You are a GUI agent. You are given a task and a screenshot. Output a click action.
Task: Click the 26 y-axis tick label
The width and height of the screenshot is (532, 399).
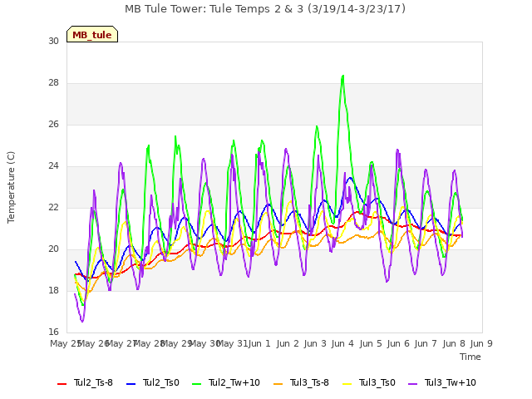pos(53,124)
